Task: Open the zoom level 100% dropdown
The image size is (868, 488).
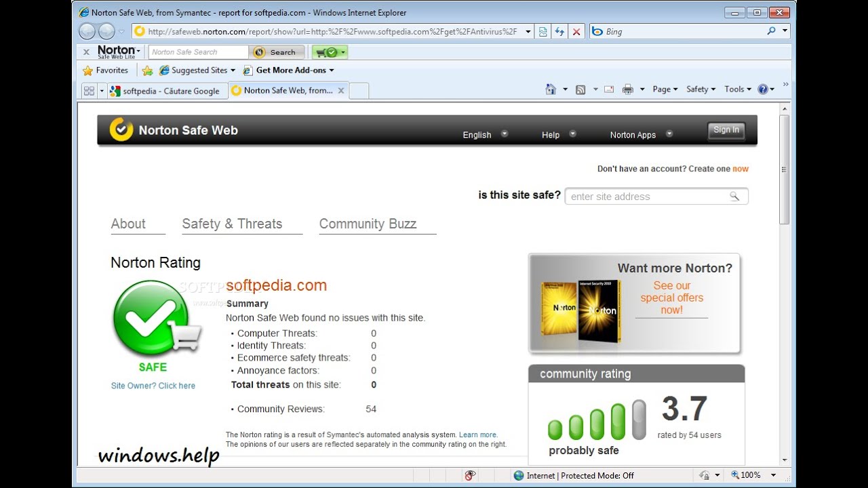Action: pyautogui.click(x=773, y=475)
